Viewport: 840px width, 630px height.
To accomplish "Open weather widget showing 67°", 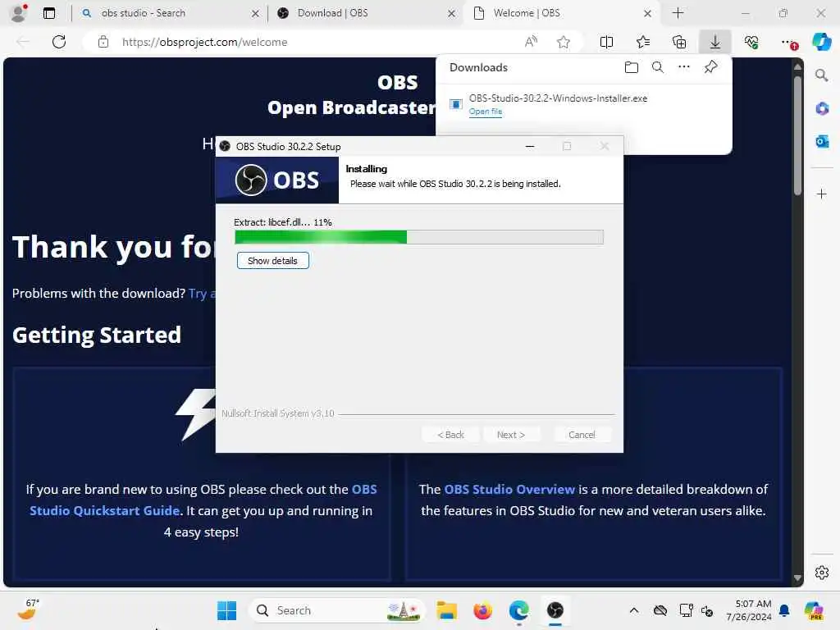I will (x=28, y=609).
